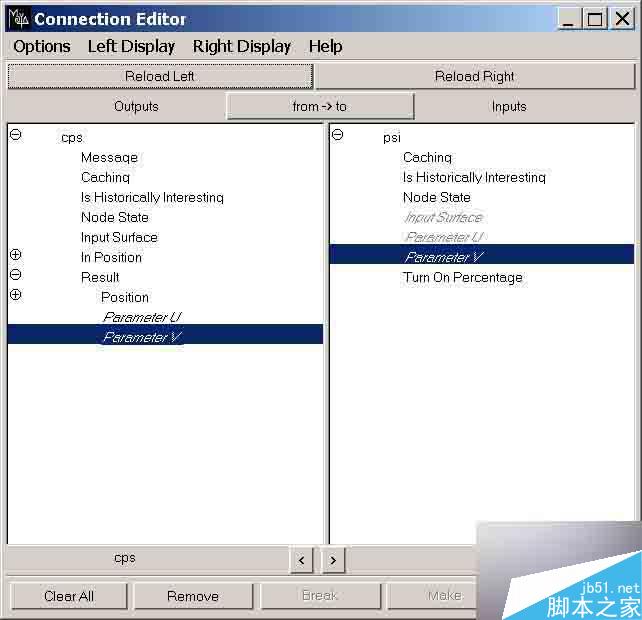Select Turn On Percentage under psi

tap(463, 278)
